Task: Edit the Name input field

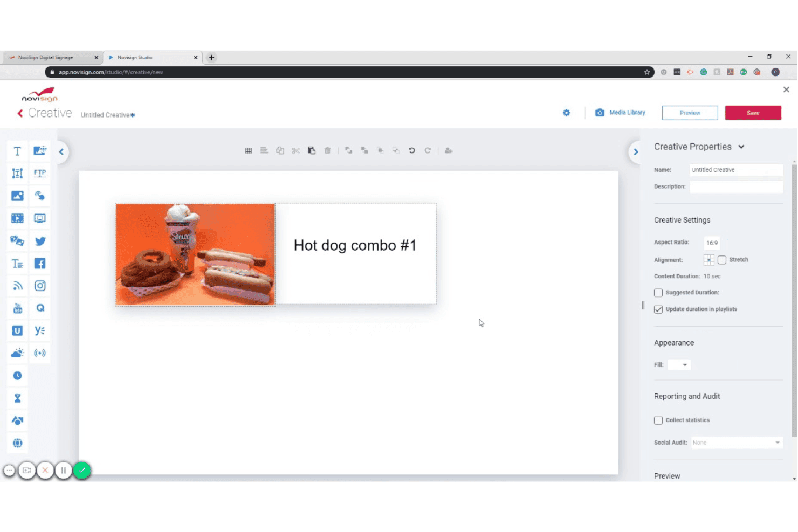Action: pyautogui.click(x=736, y=170)
